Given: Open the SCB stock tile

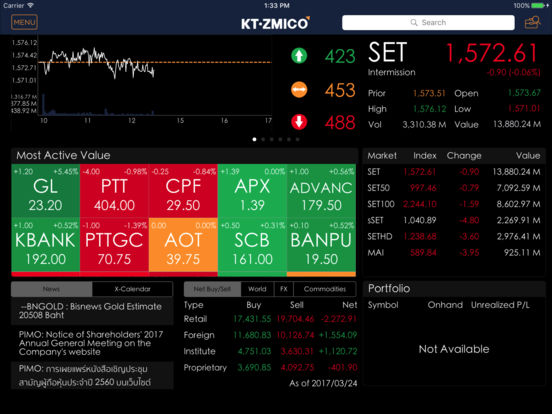Looking at the screenshot, I should (x=252, y=245).
